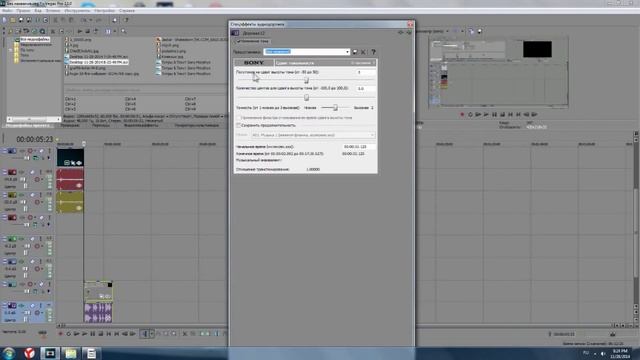Click stop in timeline transport

pyautogui.click(x=101, y=334)
